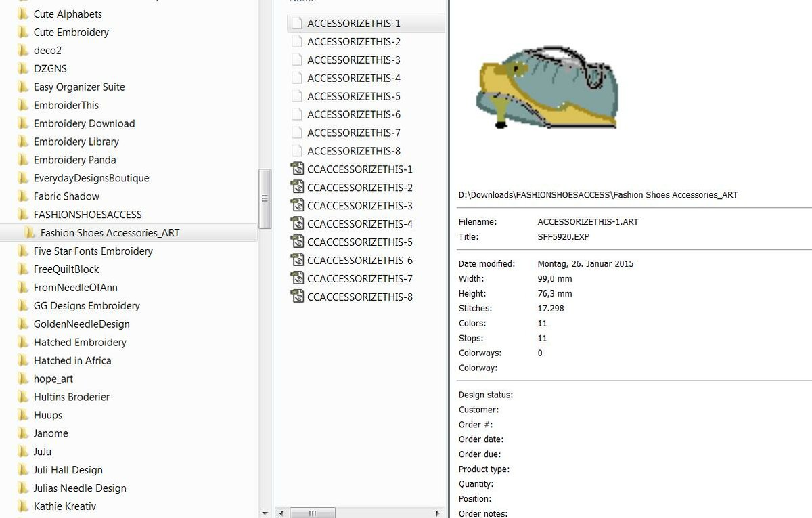Viewport: 812px width, 518px height.
Task: Open the FromNeedleOfAnn folder
Action: coord(76,288)
